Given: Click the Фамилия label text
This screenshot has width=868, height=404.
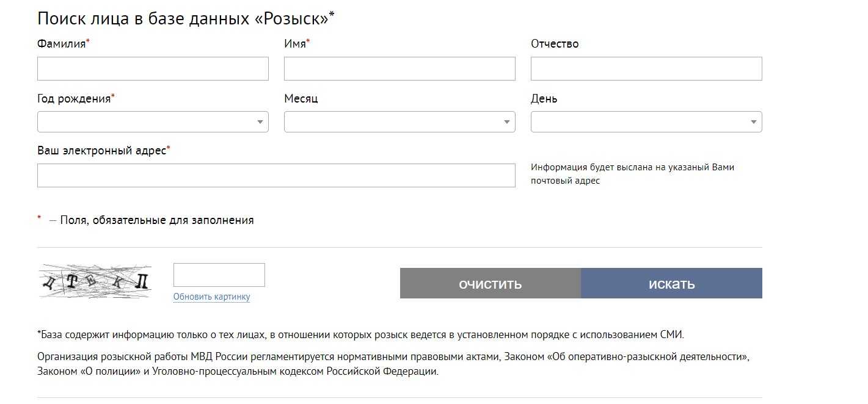Looking at the screenshot, I should tap(64, 44).
